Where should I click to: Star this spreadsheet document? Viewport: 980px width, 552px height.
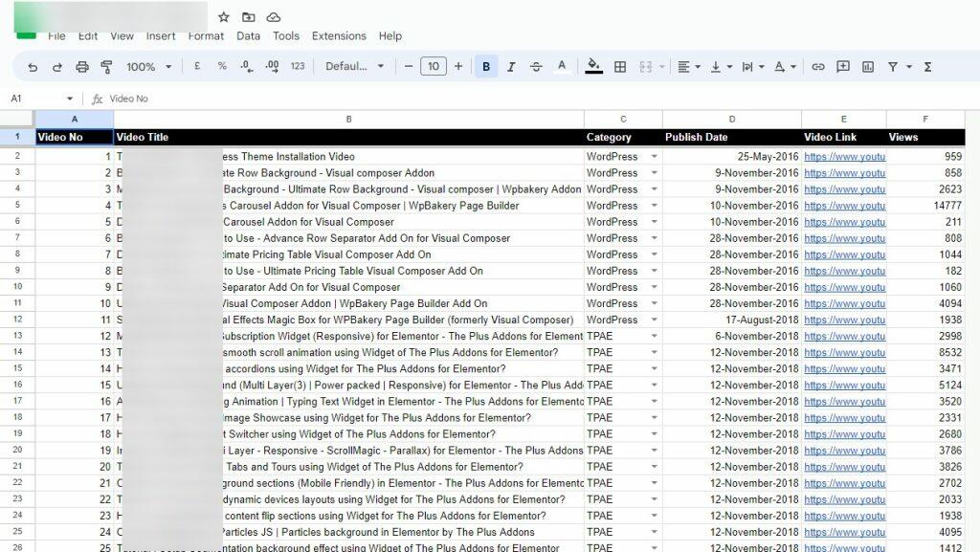[x=224, y=17]
